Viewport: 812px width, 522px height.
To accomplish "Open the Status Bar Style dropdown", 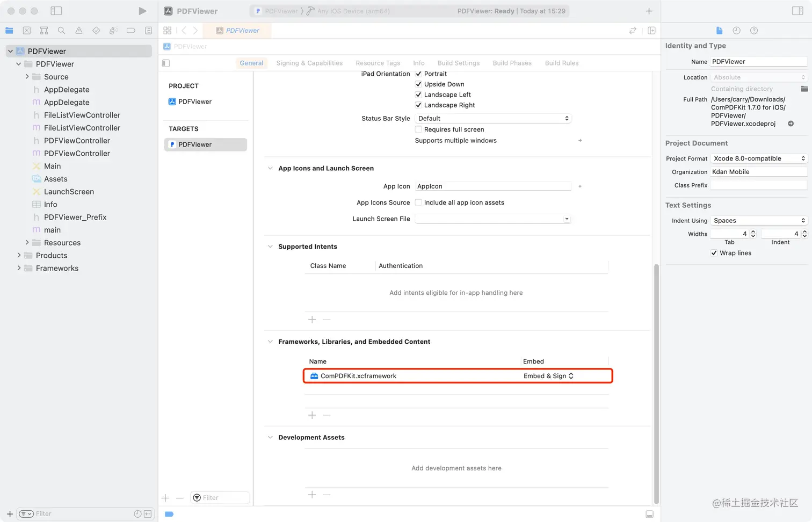I will [x=493, y=118].
